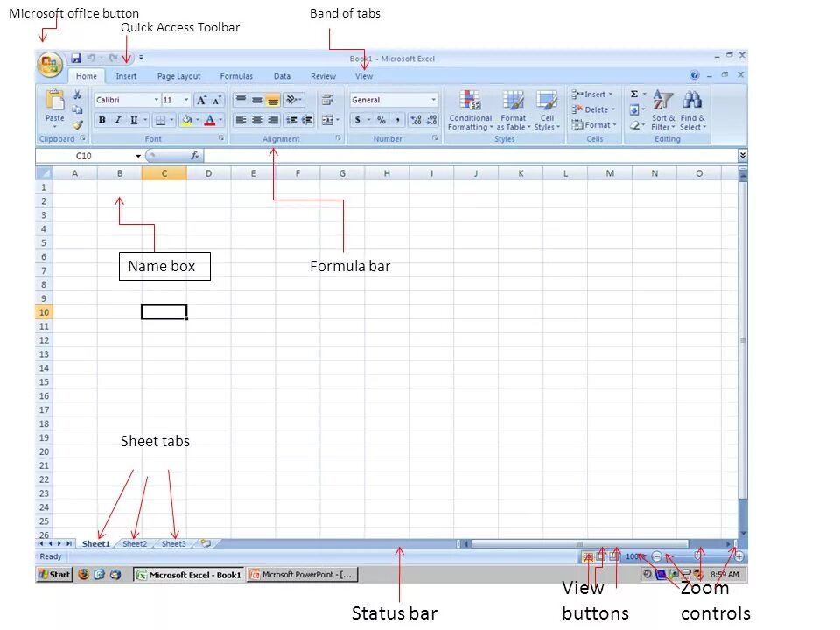Increase the cell indent
The image size is (840, 630).
pos(307,120)
